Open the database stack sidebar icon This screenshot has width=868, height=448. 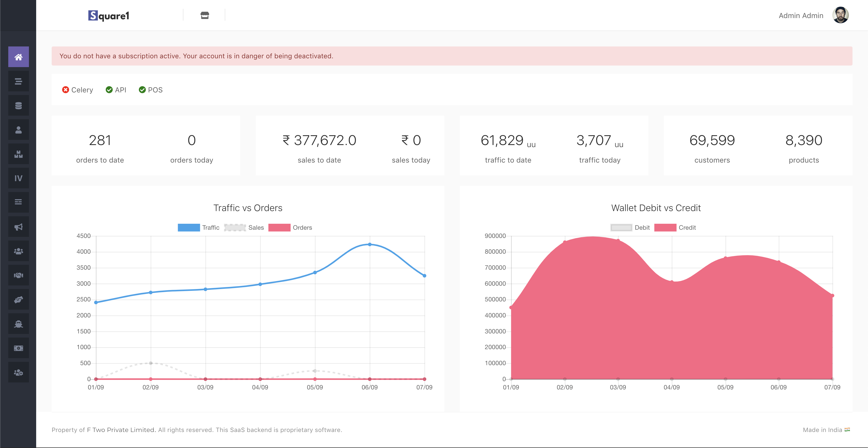tap(19, 106)
